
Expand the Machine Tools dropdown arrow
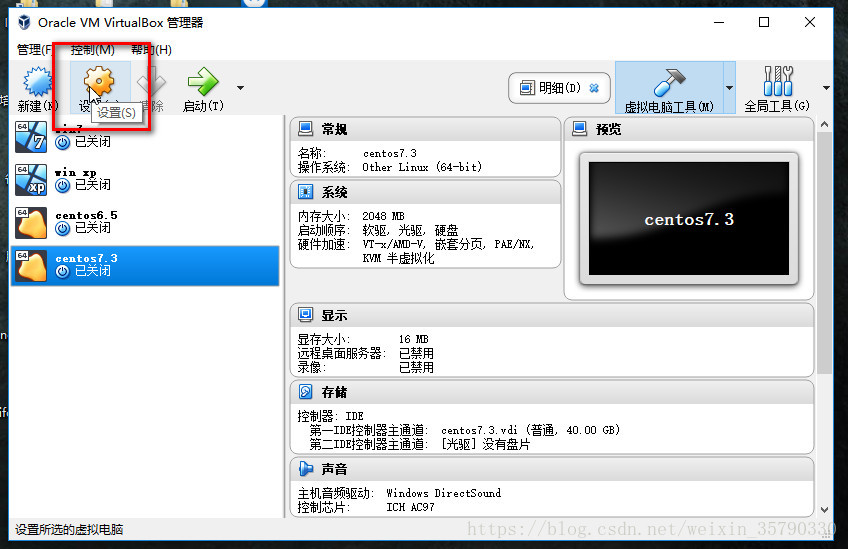click(x=729, y=88)
